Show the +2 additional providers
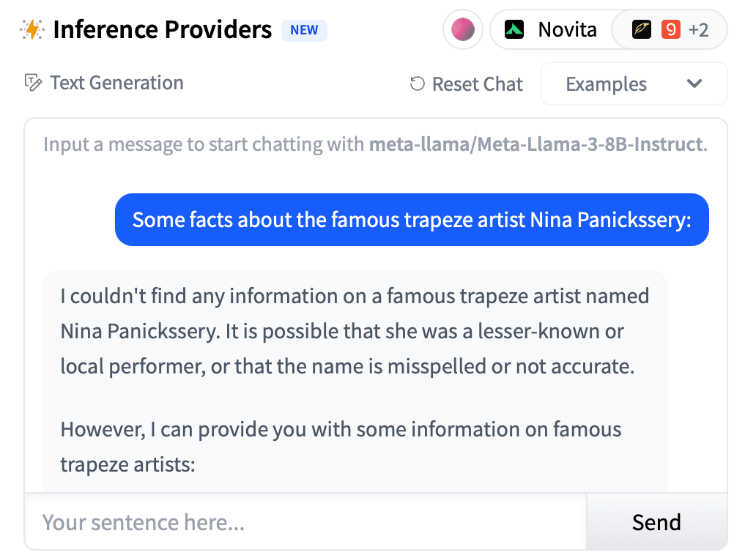Screen dimensions: 756x558 click(699, 30)
